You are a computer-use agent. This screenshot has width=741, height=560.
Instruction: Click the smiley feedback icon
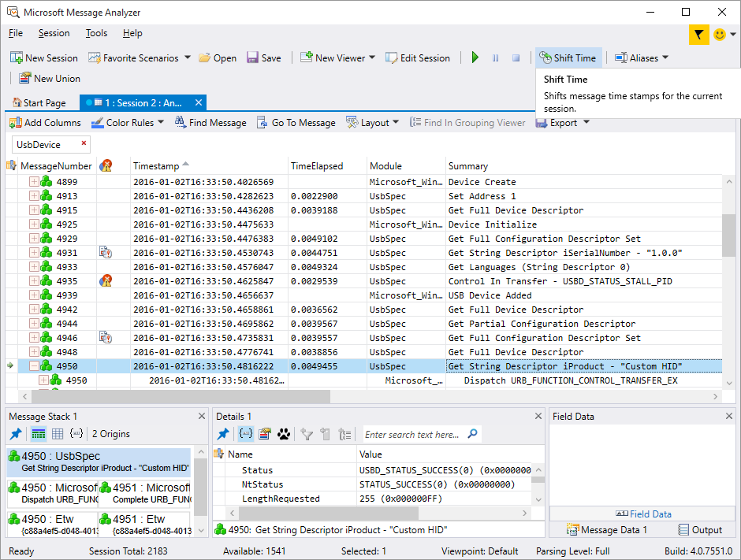[x=720, y=35]
